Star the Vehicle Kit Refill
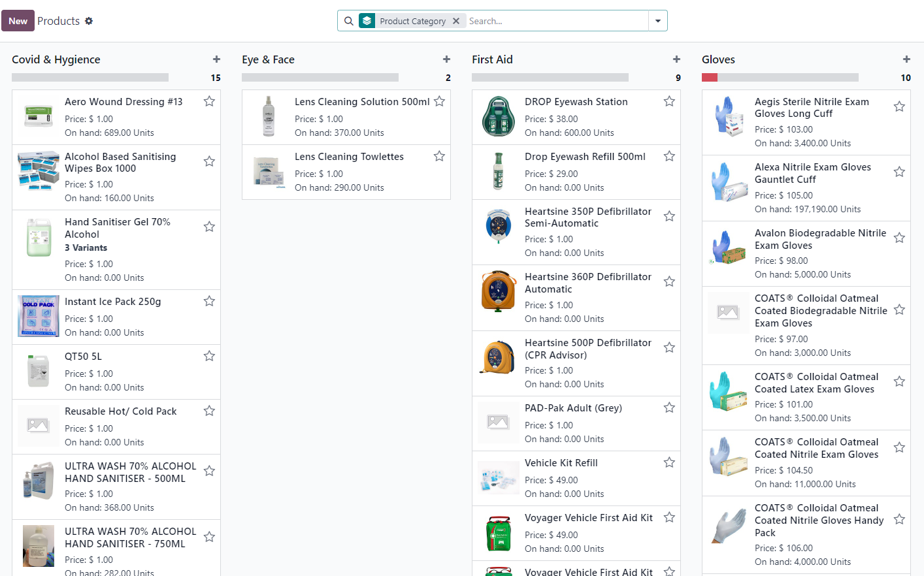The image size is (924, 576). 669,462
